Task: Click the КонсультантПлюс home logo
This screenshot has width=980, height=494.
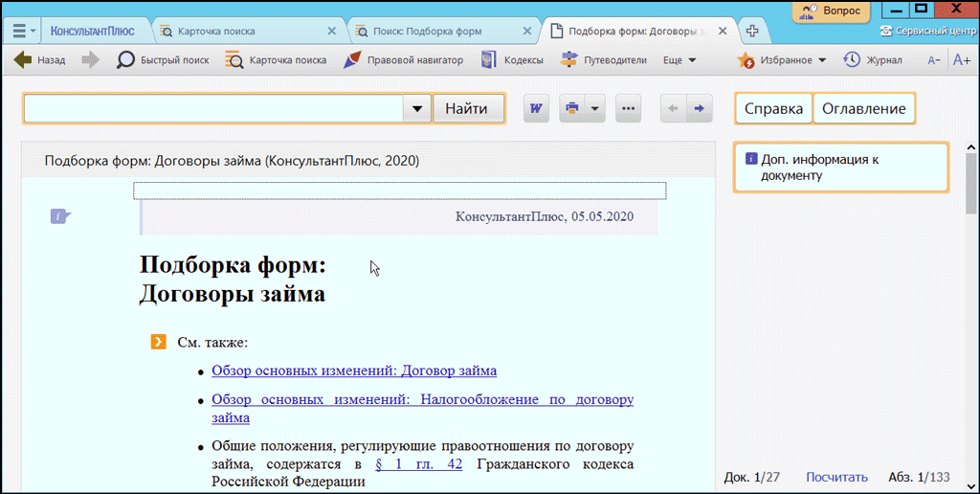Action: pyautogui.click(x=93, y=31)
